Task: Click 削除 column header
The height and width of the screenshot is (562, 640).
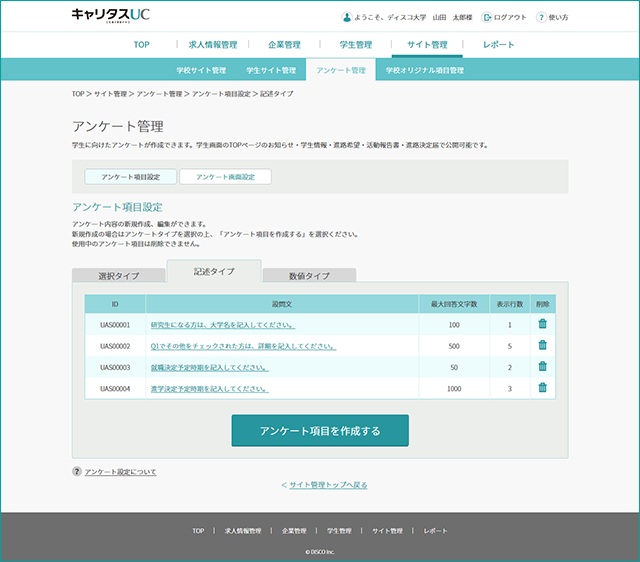Action: pos(542,304)
